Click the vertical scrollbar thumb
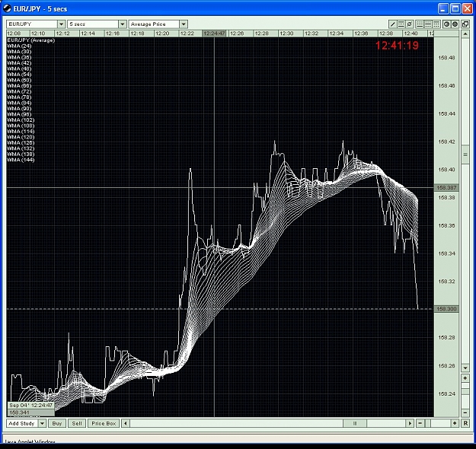Image resolution: width=476 pixels, height=449 pixels. tap(465, 154)
